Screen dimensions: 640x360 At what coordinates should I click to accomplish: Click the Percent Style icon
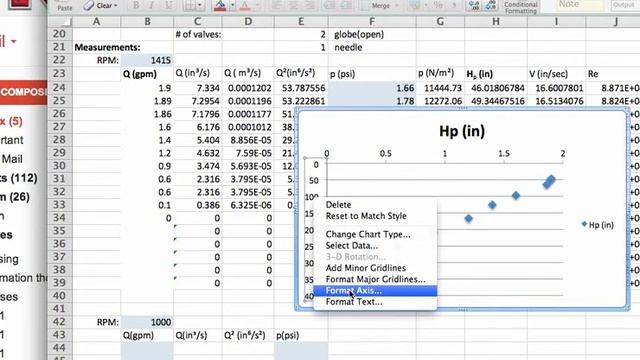click(438, 5)
